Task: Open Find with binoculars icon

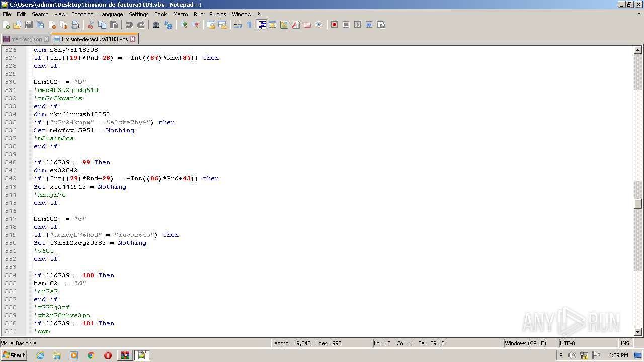Action: pyautogui.click(x=156, y=25)
